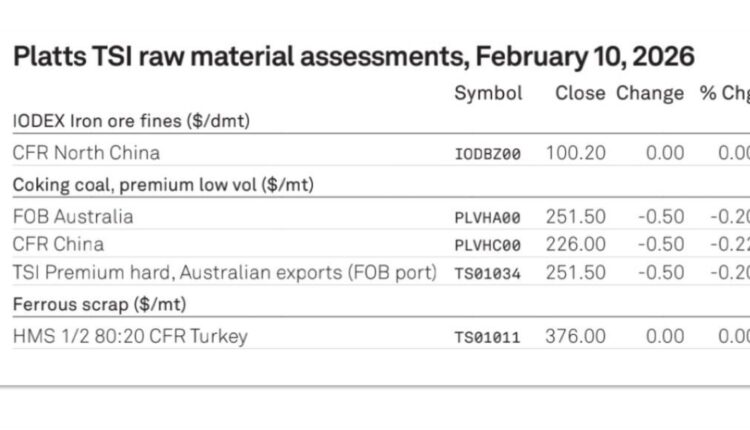
Task: Click the HMS 1/2 80:20 CFR Turkey label
Action: pyautogui.click(x=130, y=336)
